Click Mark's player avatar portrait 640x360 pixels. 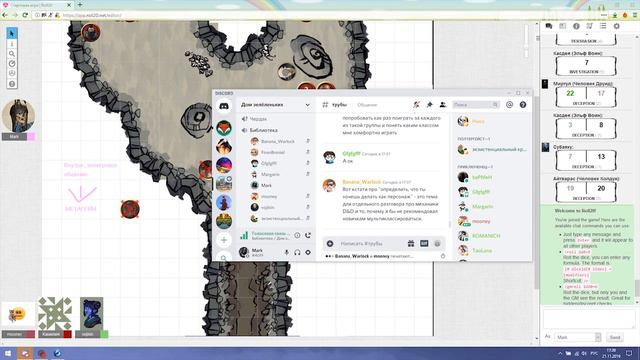click(18, 116)
